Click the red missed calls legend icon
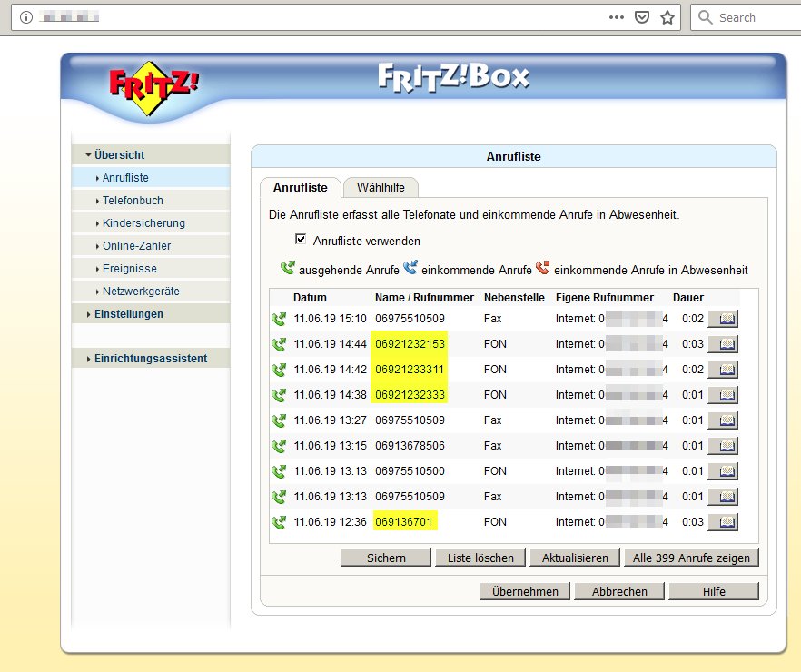The width and height of the screenshot is (801, 672). [x=542, y=268]
